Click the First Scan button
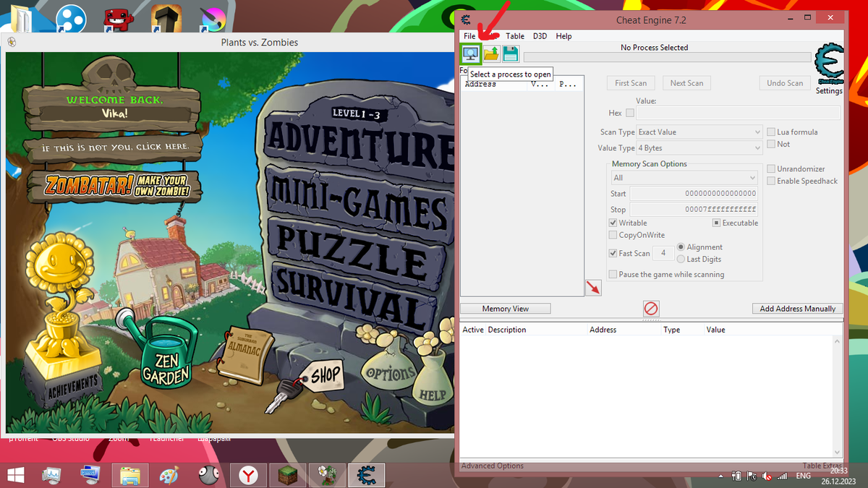Viewport: 868px width, 488px height. tap(631, 83)
